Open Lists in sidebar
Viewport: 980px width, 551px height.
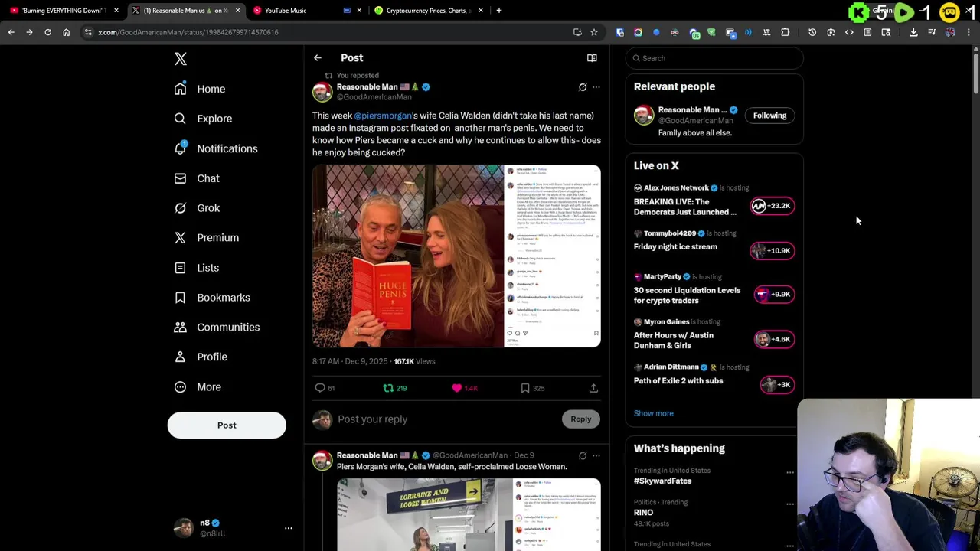coord(197,268)
